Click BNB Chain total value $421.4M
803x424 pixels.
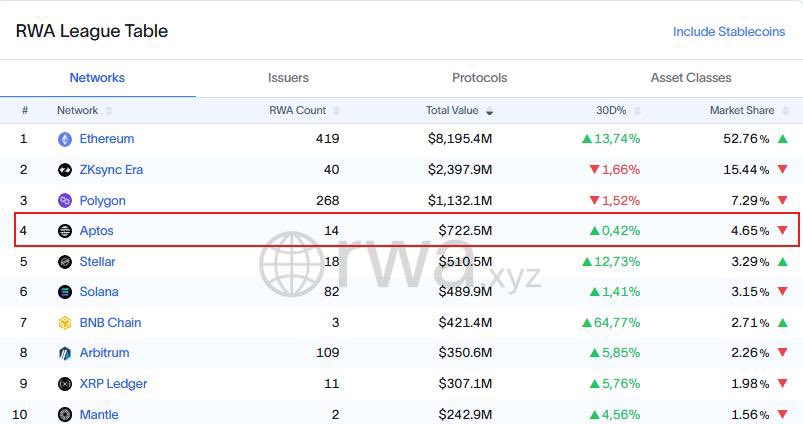[465, 323]
